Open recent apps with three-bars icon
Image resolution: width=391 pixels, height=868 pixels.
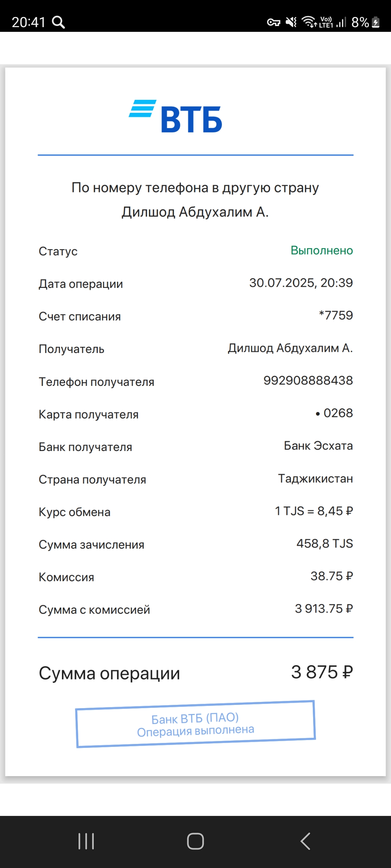pyautogui.click(x=86, y=841)
